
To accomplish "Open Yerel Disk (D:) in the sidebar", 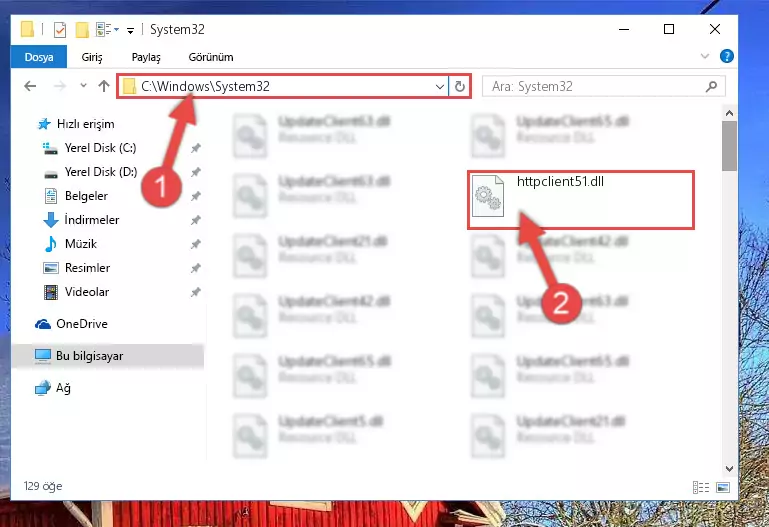I will (101, 172).
